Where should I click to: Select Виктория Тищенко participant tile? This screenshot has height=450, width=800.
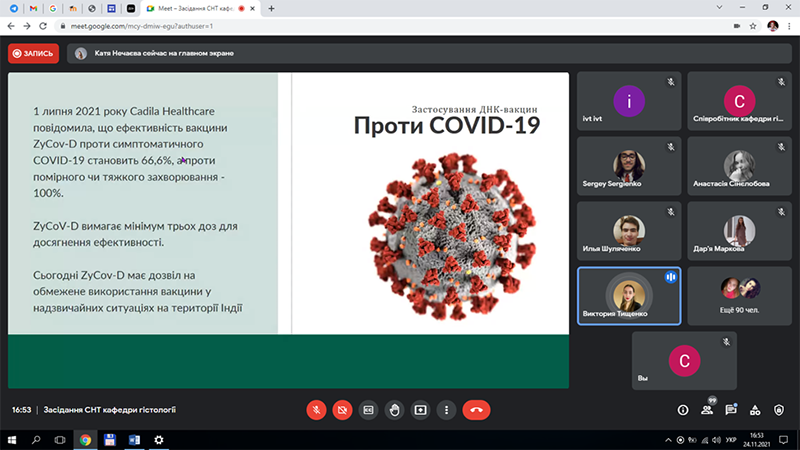(x=629, y=295)
